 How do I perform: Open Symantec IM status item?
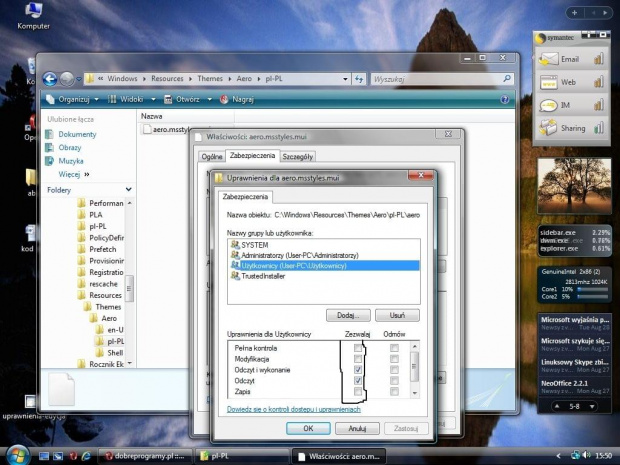point(571,105)
